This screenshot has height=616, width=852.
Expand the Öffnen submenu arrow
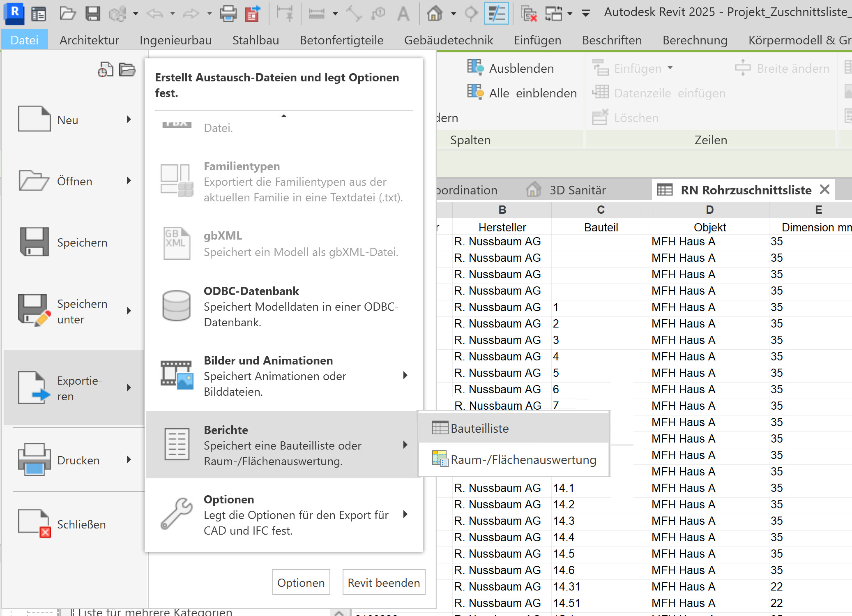coord(129,180)
